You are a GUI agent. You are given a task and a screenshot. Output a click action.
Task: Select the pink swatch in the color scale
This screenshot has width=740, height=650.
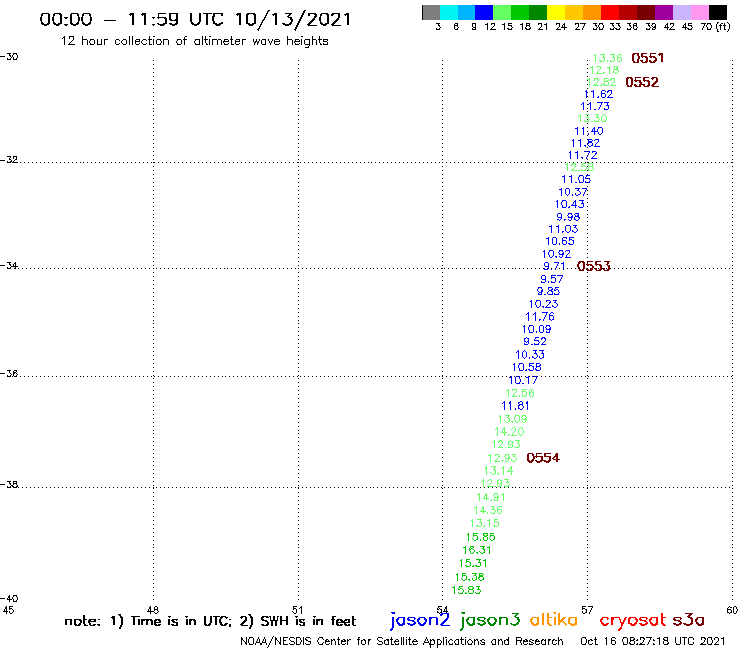pyautogui.click(x=700, y=12)
